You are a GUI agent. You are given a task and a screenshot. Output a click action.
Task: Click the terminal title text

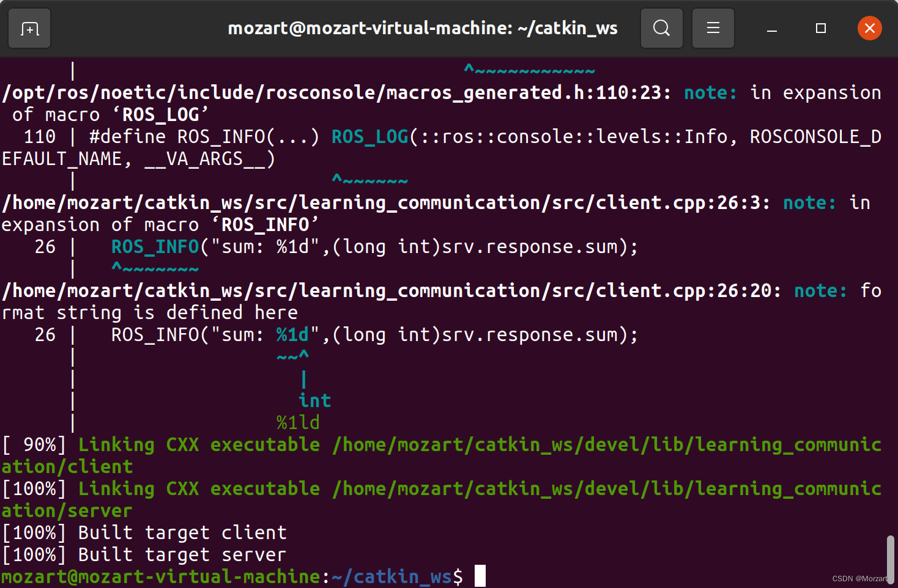pyautogui.click(x=423, y=28)
